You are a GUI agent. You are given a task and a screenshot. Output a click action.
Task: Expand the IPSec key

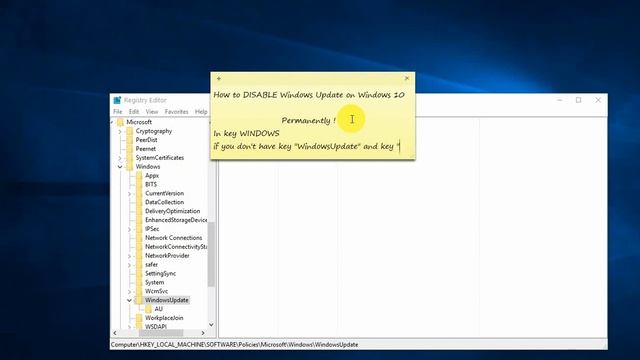pyautogui.click(x=129, y=229)
